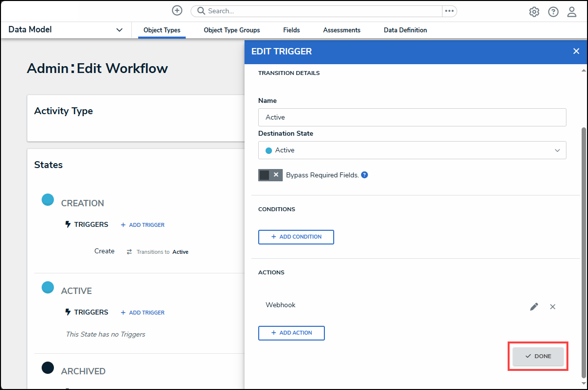The height and width of the screenshot is (390, 588).
Task: Click Add Condition button
Action: click(296, 237)
